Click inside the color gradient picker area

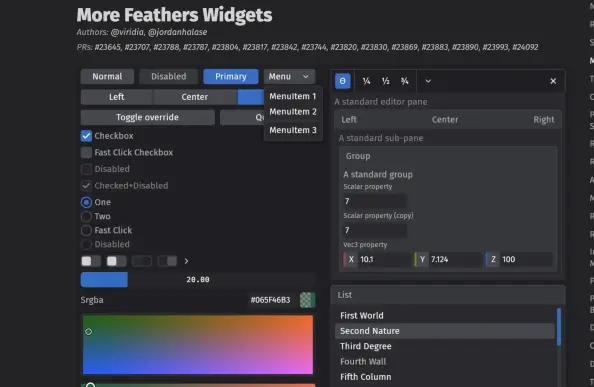[x=198, y=345]
